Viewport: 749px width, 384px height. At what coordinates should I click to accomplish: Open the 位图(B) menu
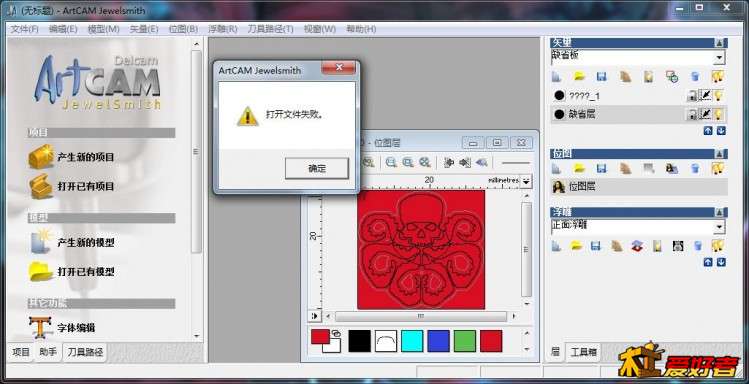pos(183,29)
